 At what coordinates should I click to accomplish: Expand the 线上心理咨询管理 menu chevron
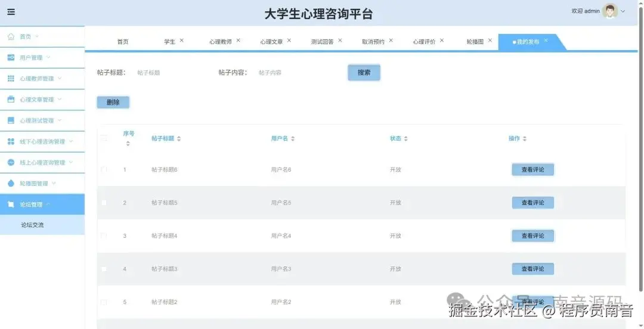point(70,162)
